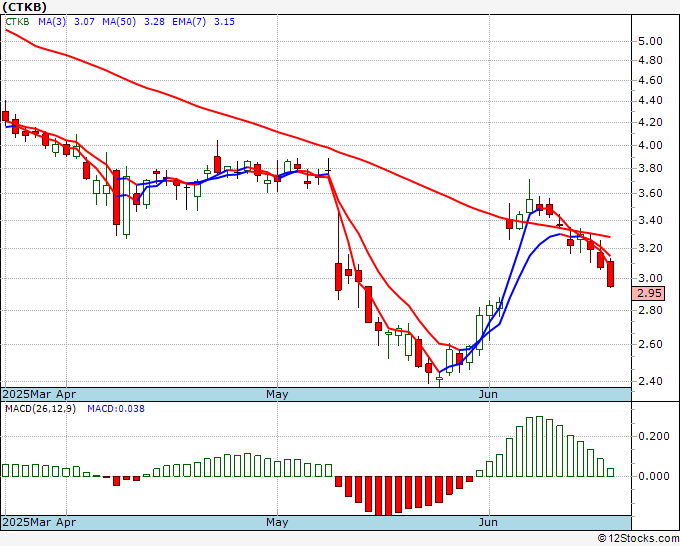Image resolution: width=680 pixels, height=546 pixels.
Task: Click the Jun label on price chart axis
Action: point(488,394)
